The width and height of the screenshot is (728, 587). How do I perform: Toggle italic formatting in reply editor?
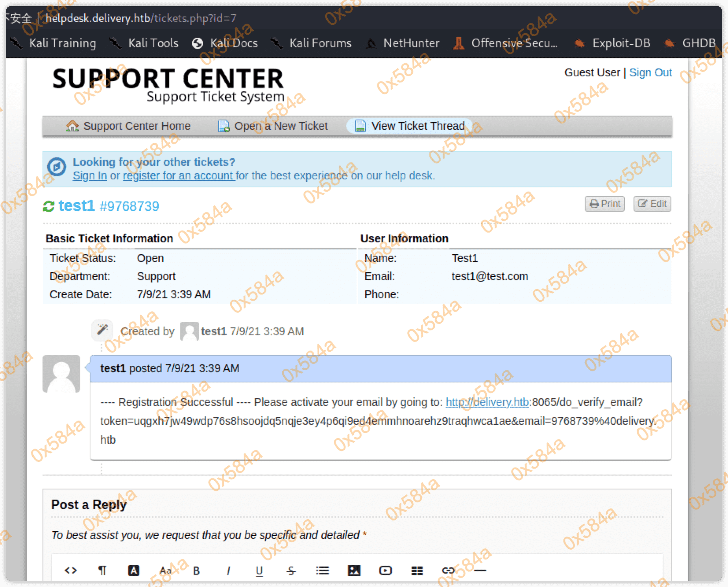pyautogui.click(x=228, y=570)
